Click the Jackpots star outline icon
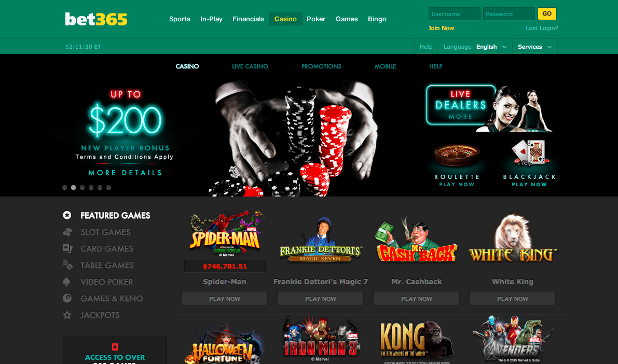This screenshot has width=618, height=364. tap(67, 315)
